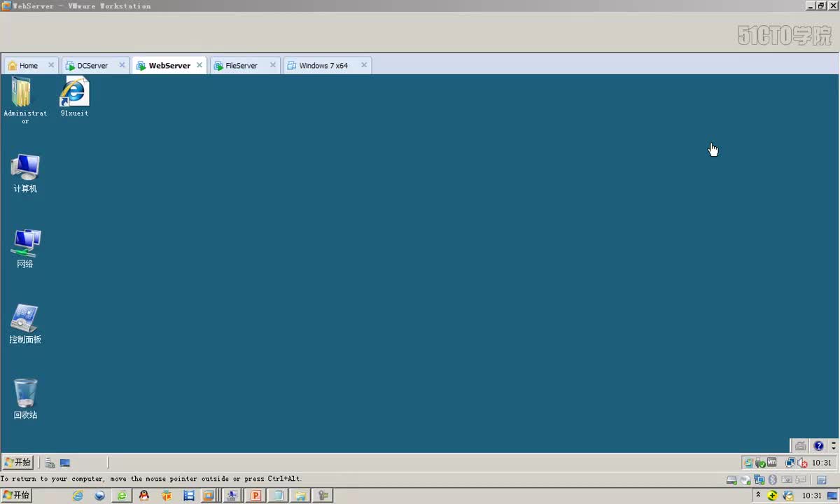Open Internet Explorer on host taskbar
The width and height of the screenshot is (840, 504).
pyautogui.click(x=78, y=495)
